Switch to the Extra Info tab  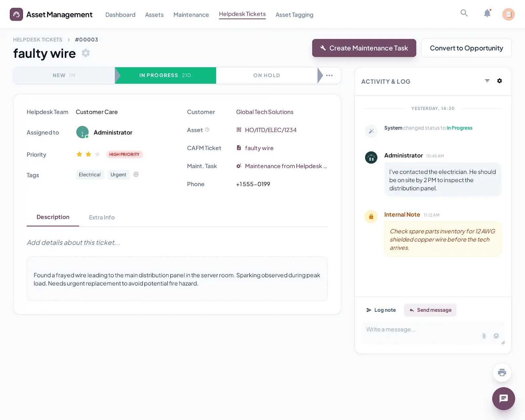point(102,217)
